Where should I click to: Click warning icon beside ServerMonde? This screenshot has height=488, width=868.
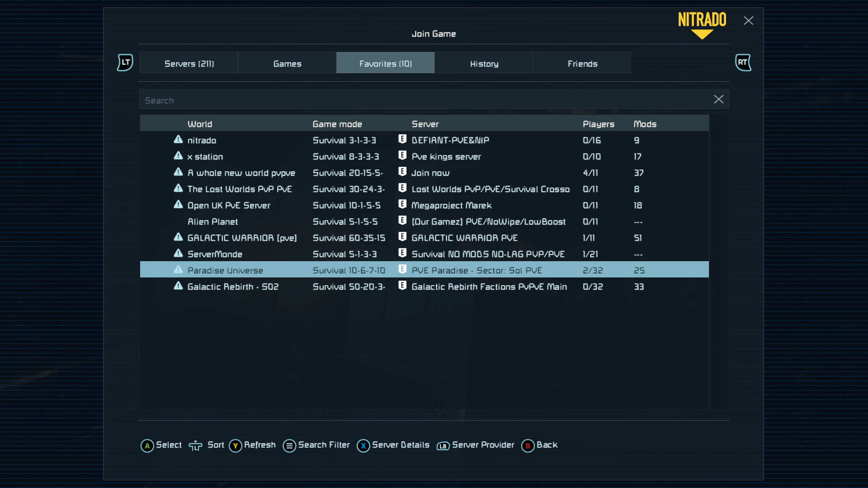178,253
